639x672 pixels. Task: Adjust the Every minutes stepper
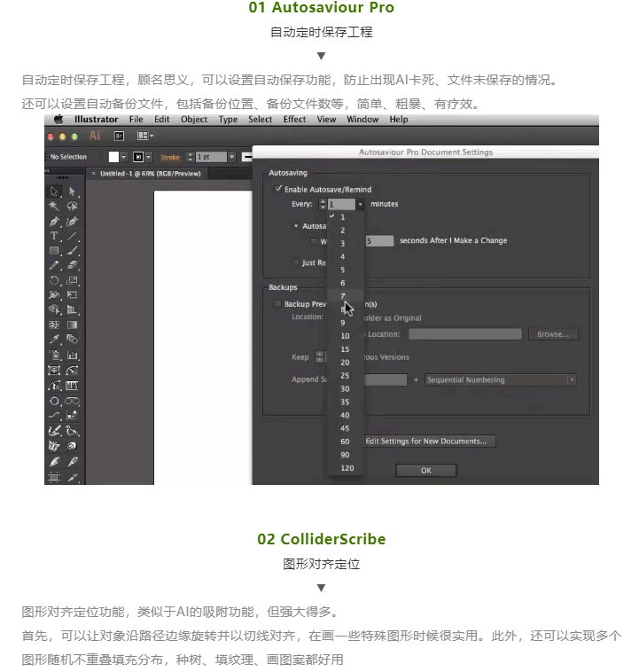(323, 205)
